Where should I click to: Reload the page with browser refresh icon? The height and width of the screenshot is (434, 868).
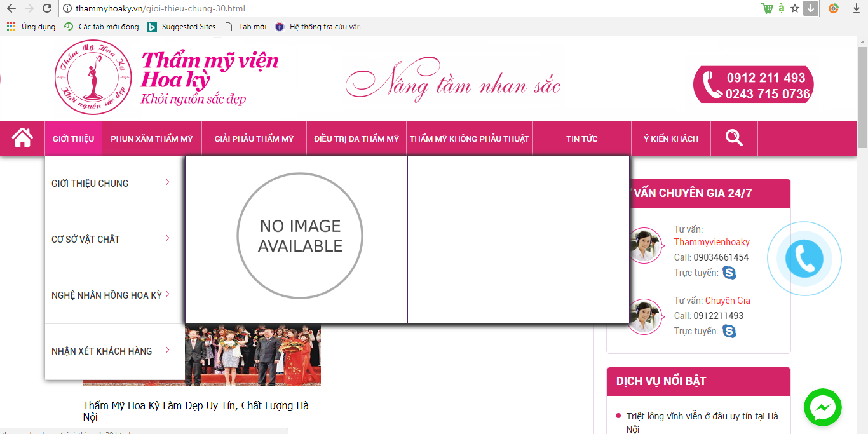pos(47,8)
